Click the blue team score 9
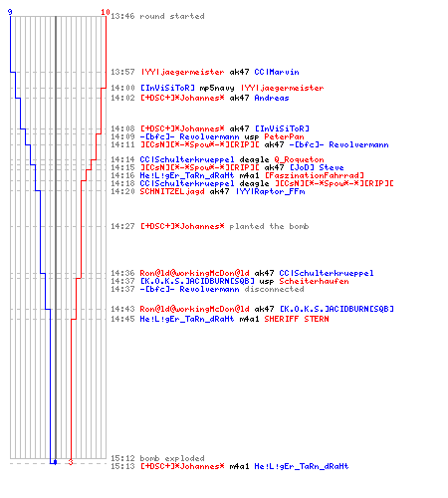The image size is (448, 498). click(x=10, y=12)
